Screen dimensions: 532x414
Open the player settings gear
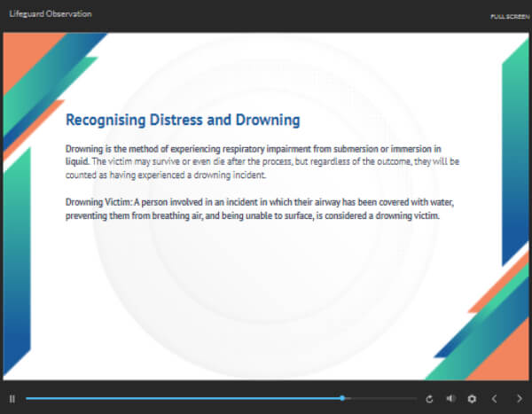click(x=472, y=399)
